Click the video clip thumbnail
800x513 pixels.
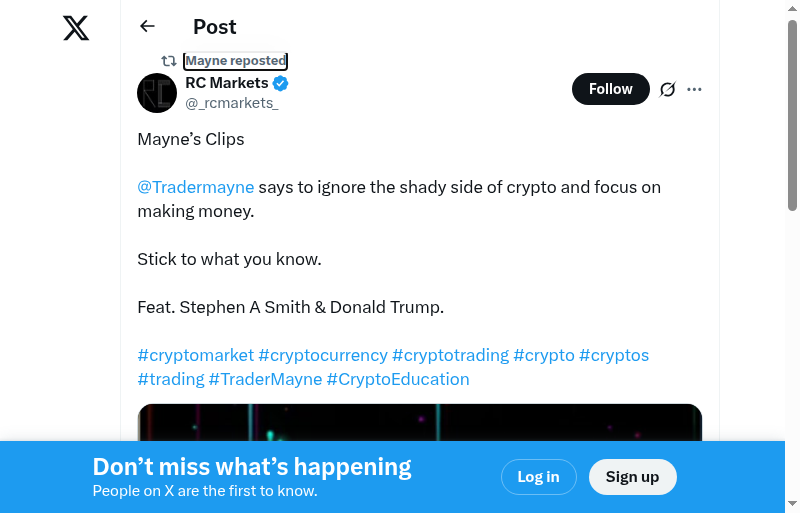(420, 422)
